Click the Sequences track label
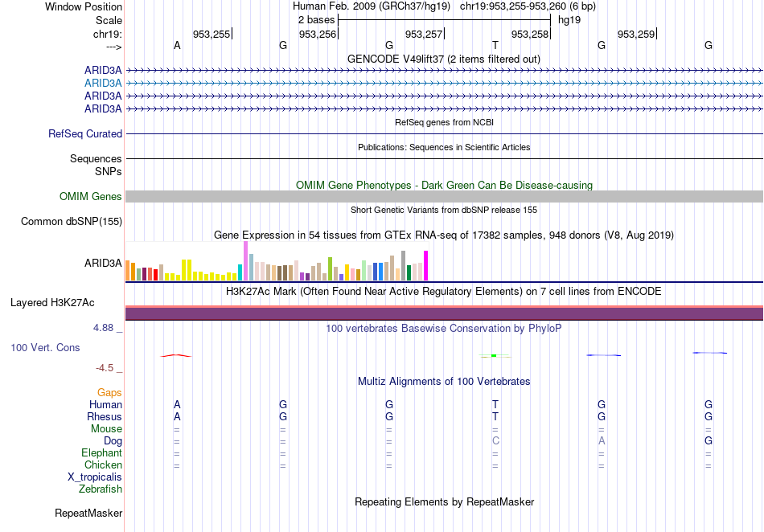 coord(96,158)
